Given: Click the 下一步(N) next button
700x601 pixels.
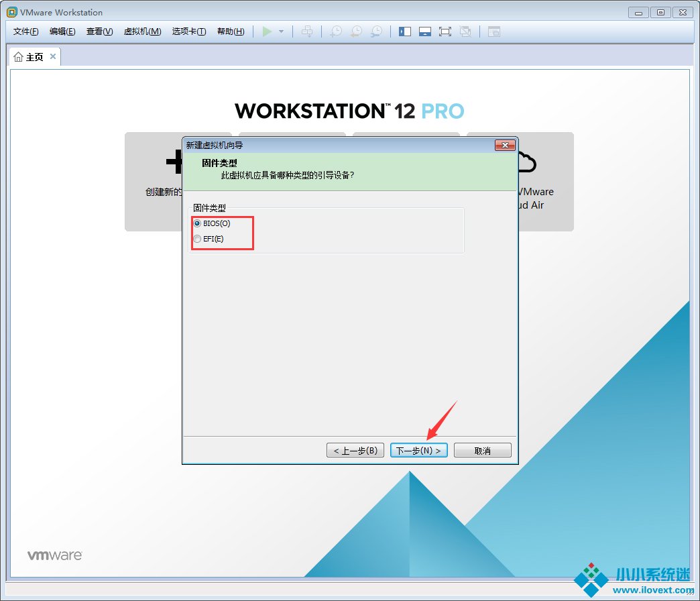Looking at the screenshot, I should pos(419,450).
